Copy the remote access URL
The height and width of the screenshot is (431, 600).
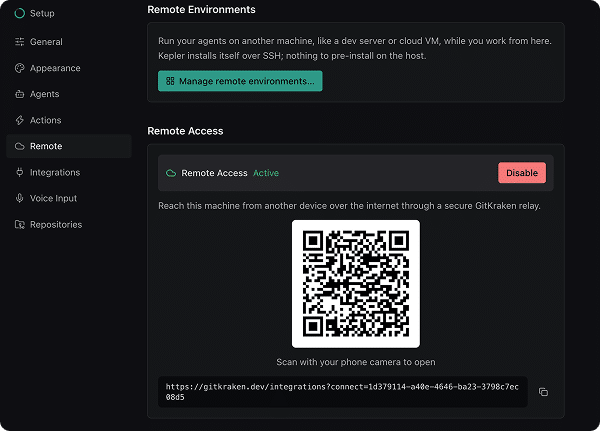tap(543, 392)
